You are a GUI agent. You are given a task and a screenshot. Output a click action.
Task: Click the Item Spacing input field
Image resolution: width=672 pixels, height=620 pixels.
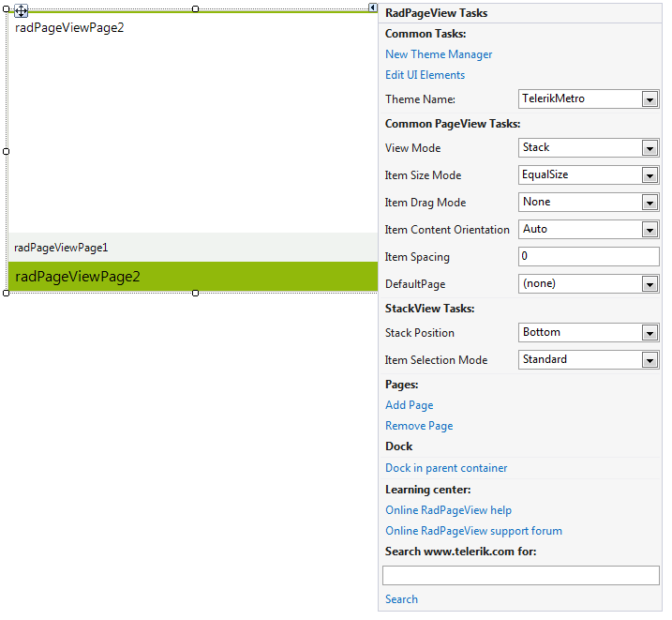[x=589, y=256]
